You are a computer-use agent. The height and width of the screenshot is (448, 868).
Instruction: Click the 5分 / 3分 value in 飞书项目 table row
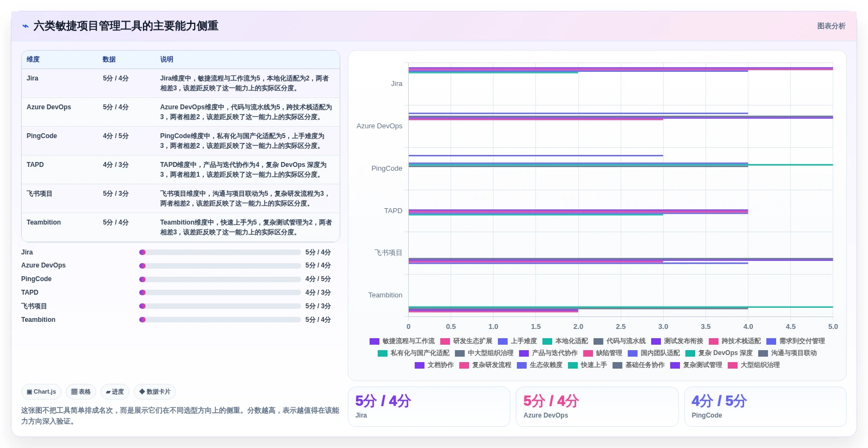pyautogui.click(x=116, y=194)
